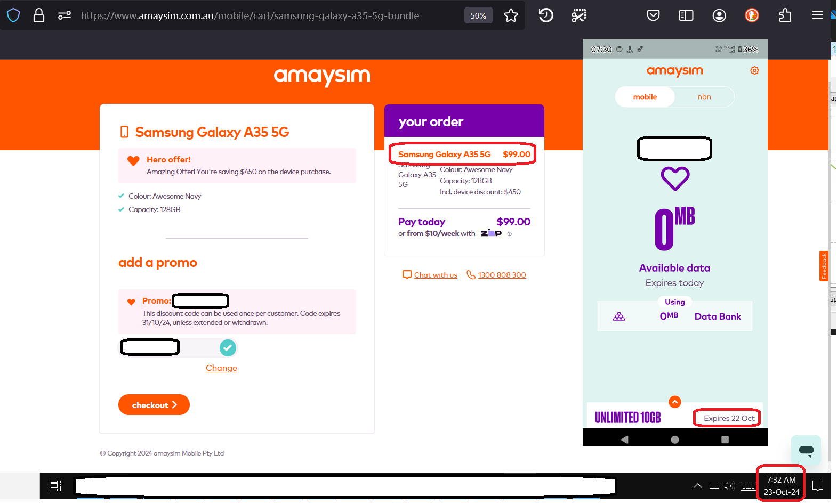Show hidden system tray icons
The image size is (837, 504).
pyautogui.click(x=697, y=485)
